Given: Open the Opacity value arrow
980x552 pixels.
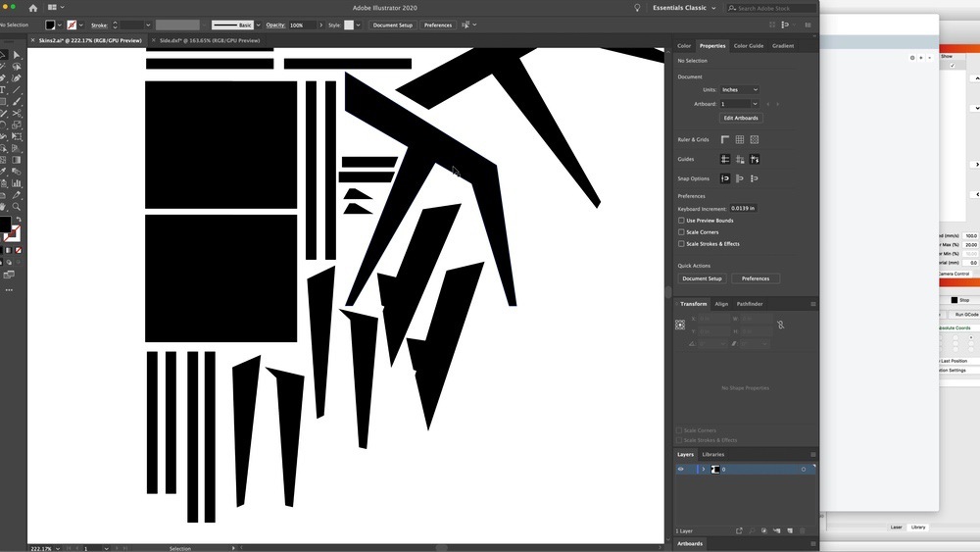Looking at the screenshot, I should click(x=321, y=25).
